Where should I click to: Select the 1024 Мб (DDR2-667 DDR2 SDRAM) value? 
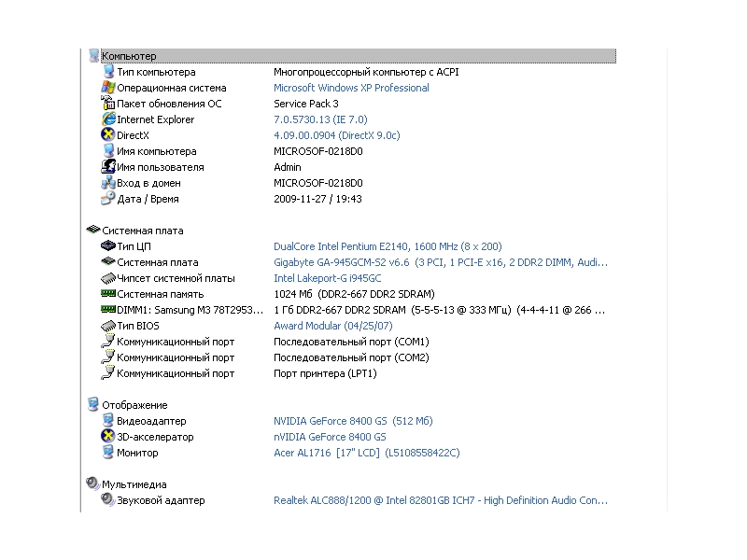click(354, 294)
